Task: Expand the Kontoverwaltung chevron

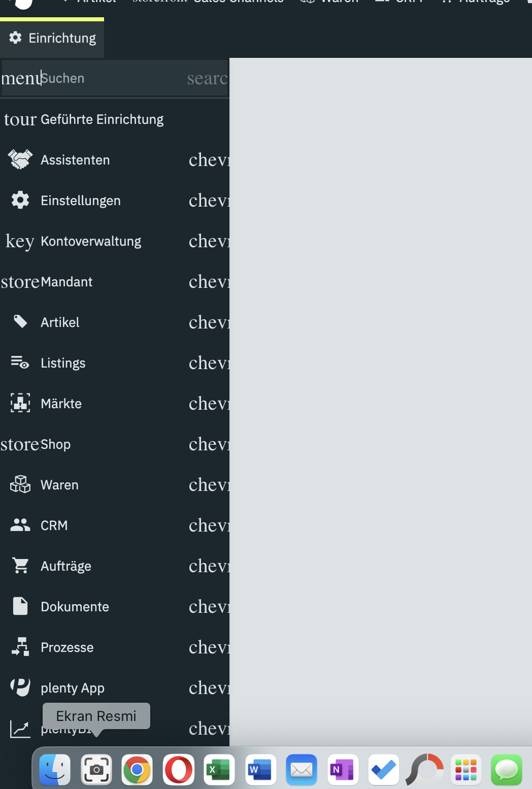Action: [209, 241]
